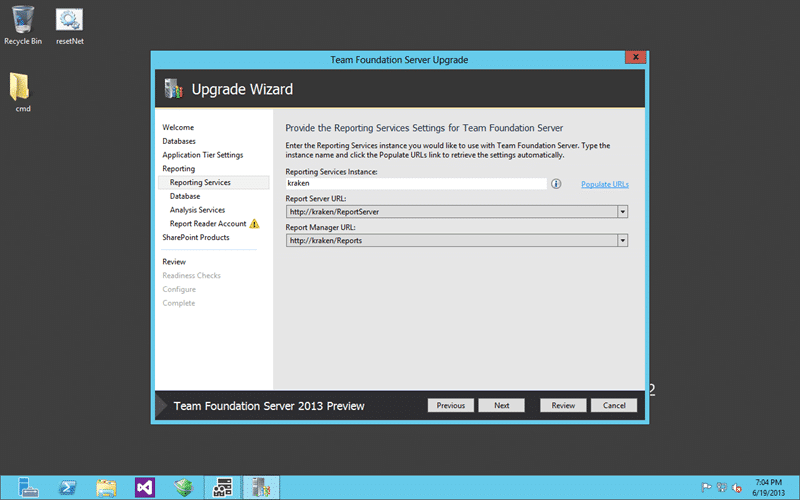Expand the Report Server URL dropdown

click(622, 212)
